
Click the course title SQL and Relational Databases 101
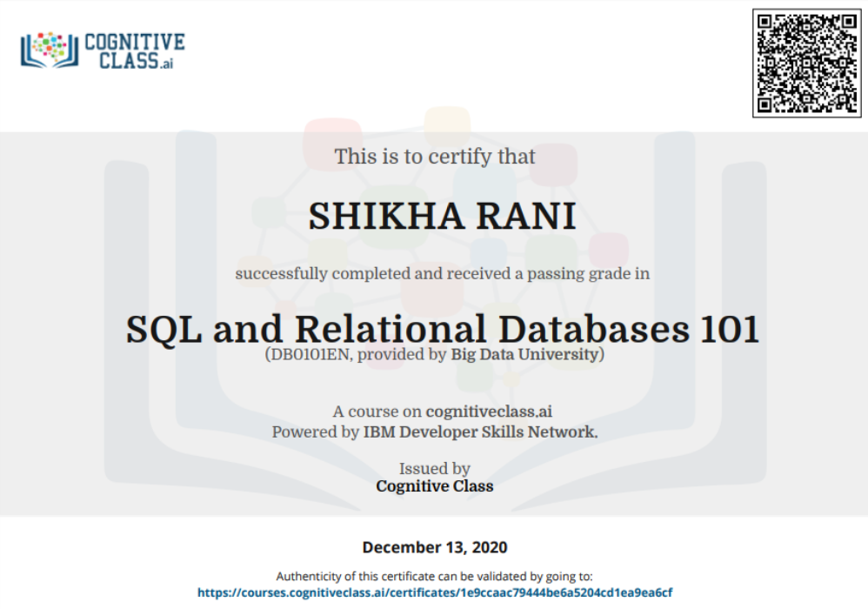point(443,329)
